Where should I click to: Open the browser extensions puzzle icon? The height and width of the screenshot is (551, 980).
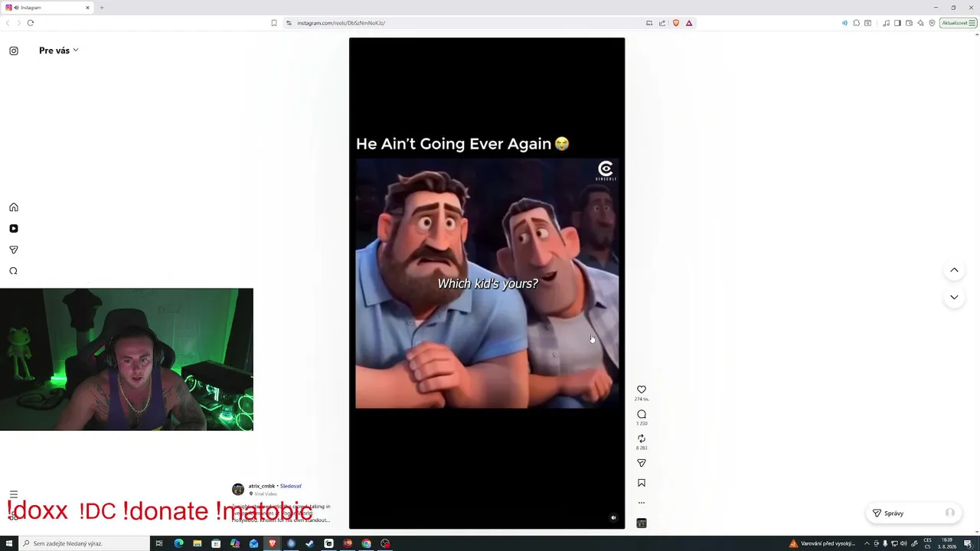pos(856,23)
